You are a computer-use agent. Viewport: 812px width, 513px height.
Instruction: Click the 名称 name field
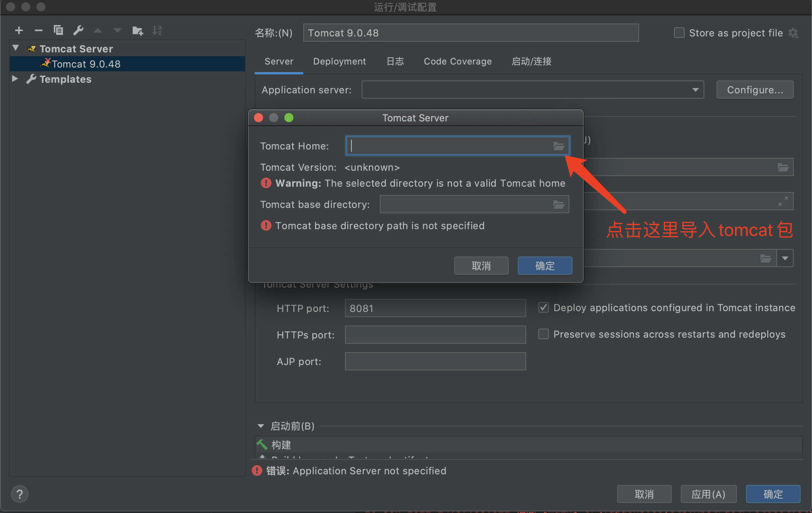(x=471, y=33)
